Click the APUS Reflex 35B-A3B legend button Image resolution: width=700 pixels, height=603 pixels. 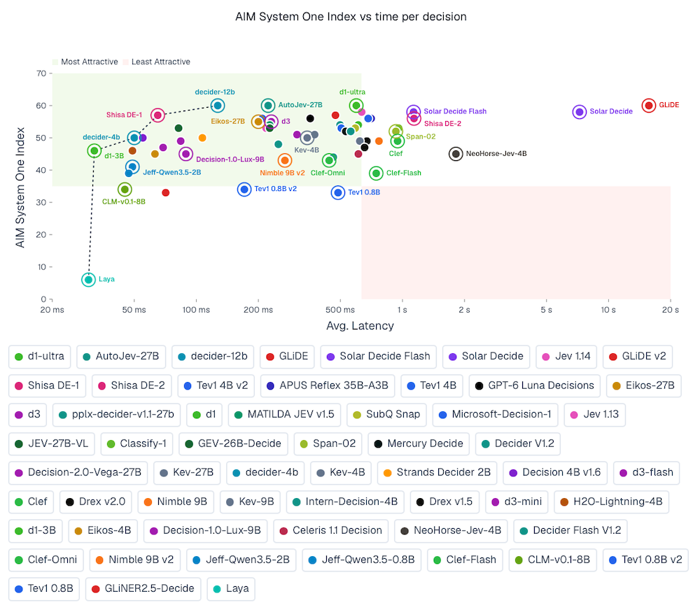(327, 385)
